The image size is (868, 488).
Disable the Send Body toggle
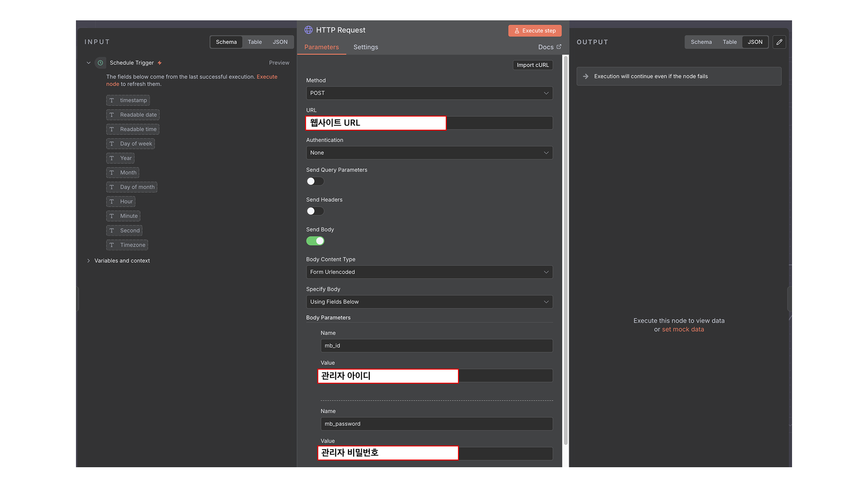pos(315,241)
